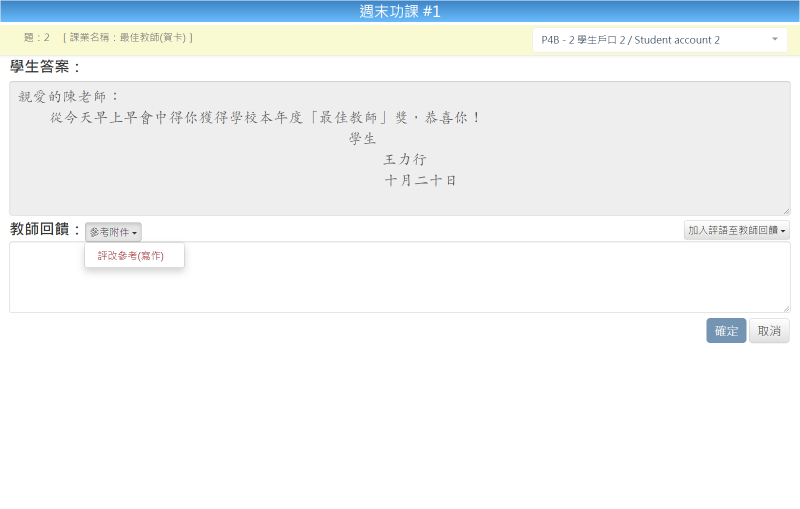Click the date 十月二十日 in the answer
This screenshot has width=800, height=509.
(x=421, y=181)
